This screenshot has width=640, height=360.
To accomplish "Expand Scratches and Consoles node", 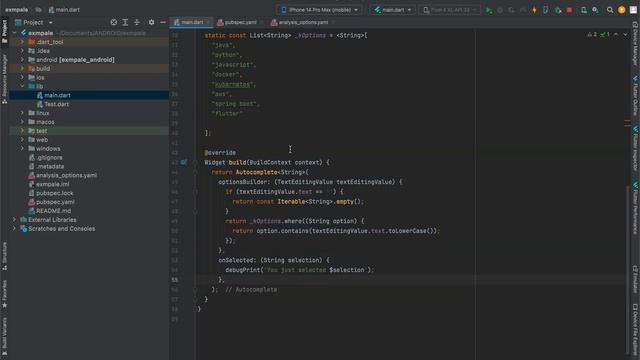I will click(15, 229).
